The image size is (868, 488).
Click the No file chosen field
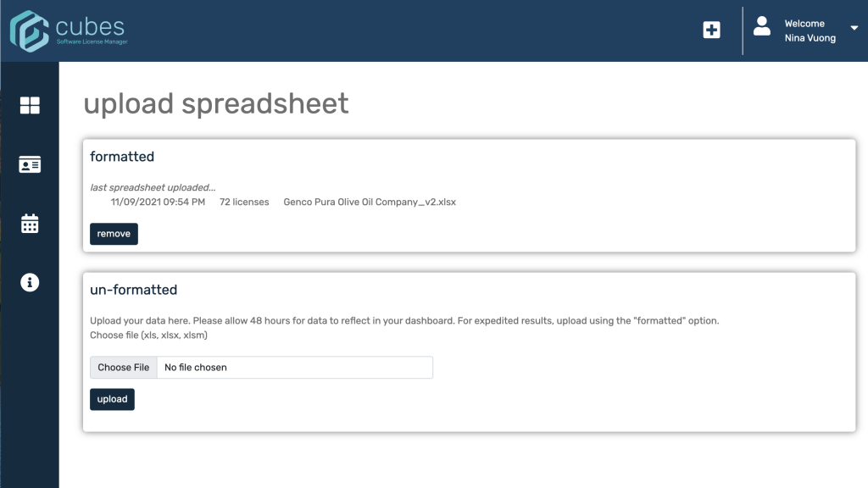295,368
